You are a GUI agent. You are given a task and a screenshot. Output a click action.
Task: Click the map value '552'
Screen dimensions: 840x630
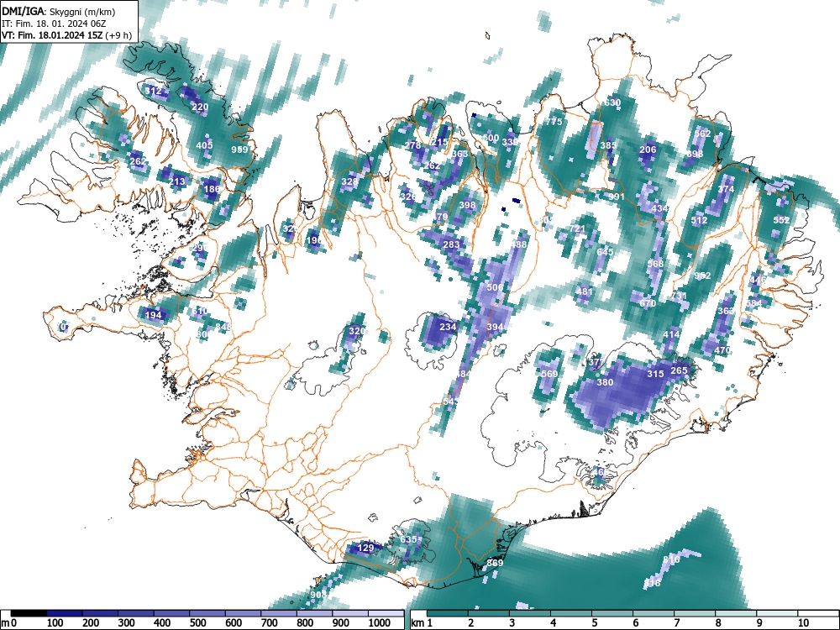click(781, 220)
